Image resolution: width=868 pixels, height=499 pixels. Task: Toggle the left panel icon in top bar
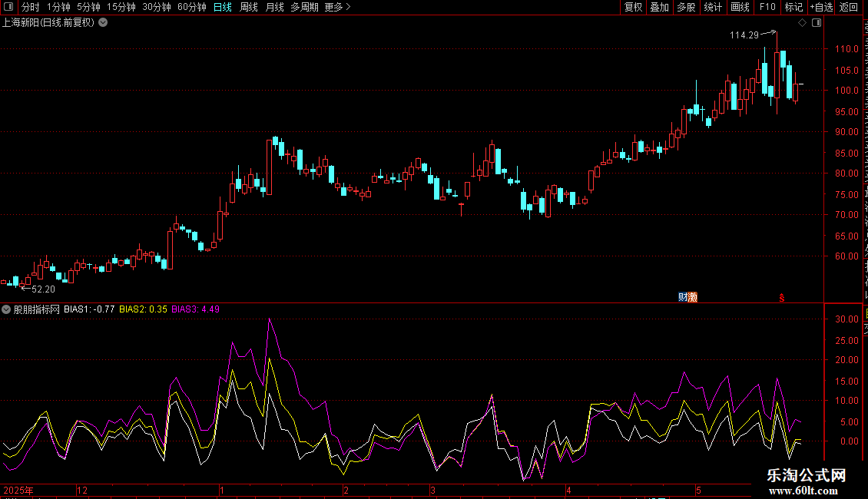(x=8, y=7)
